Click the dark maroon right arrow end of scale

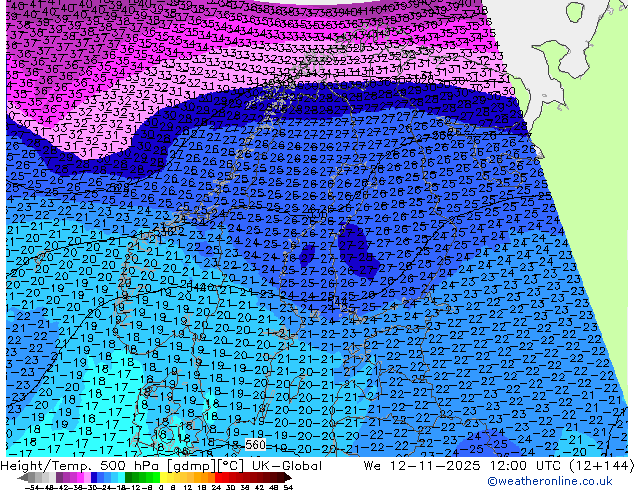pyautogui.click(x=288, y=478)
